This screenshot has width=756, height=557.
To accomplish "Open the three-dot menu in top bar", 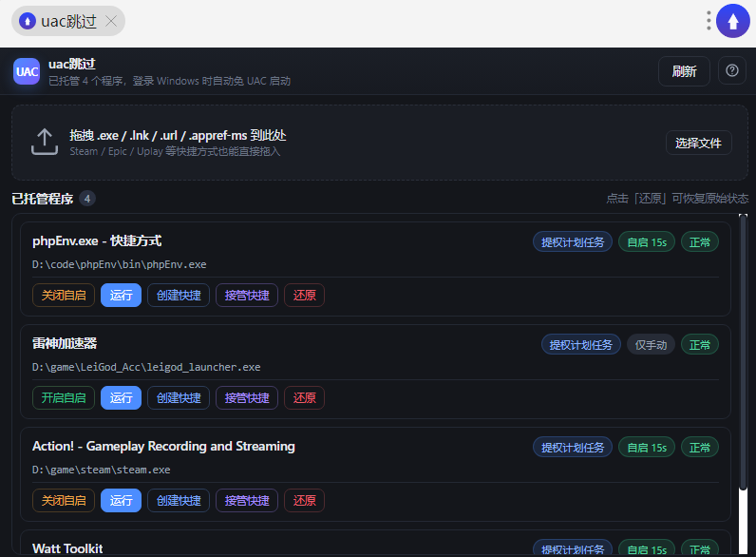I will (709, 21).
